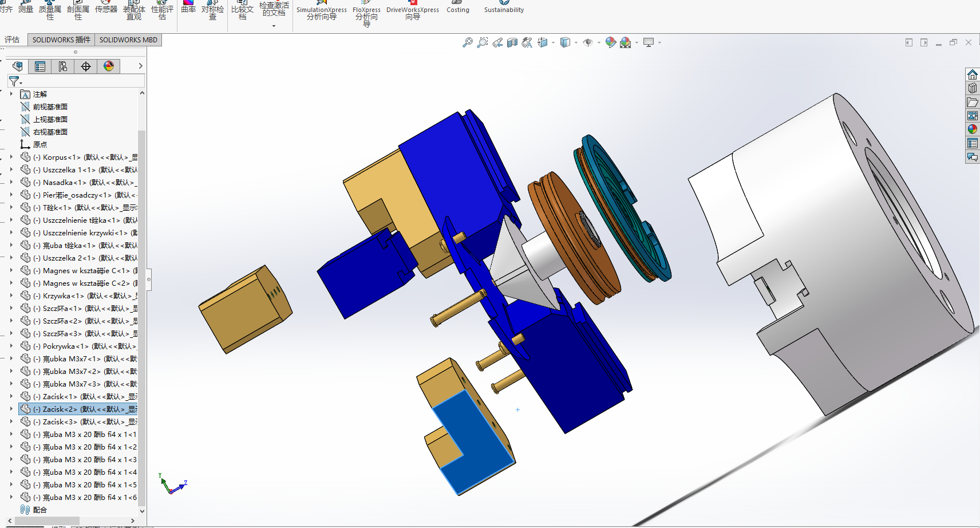Viewport: 980px width, 528px height.
Task: Switch to the SOLIDWORKS MBD tab
Action: [x=128, y=40]
